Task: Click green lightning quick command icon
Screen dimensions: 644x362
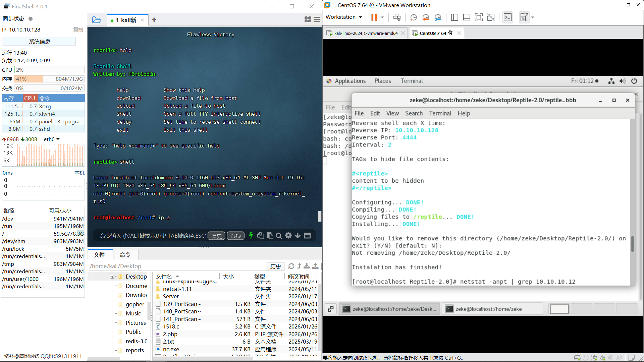Action: click(x=251, y=236)
